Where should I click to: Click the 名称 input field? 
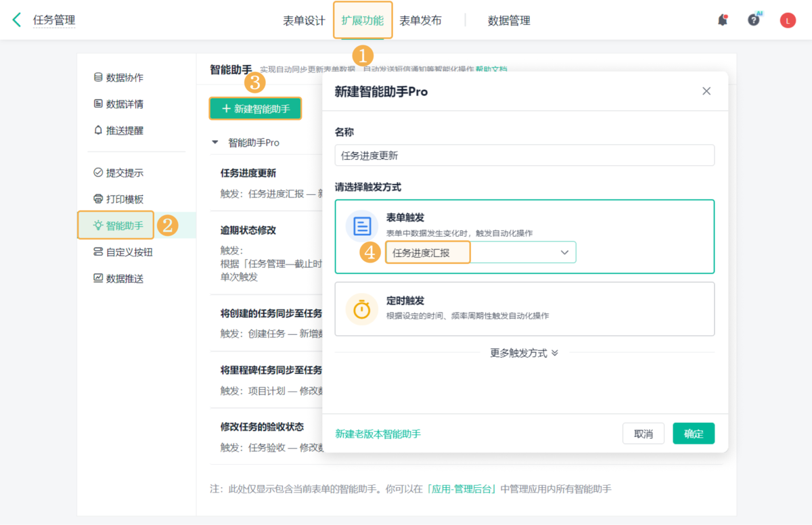pyautogui.click(x=524, y=156)
